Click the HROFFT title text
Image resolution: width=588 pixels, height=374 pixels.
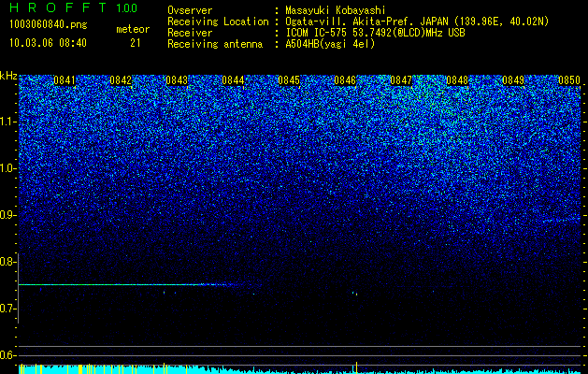(x=59, y=7)
